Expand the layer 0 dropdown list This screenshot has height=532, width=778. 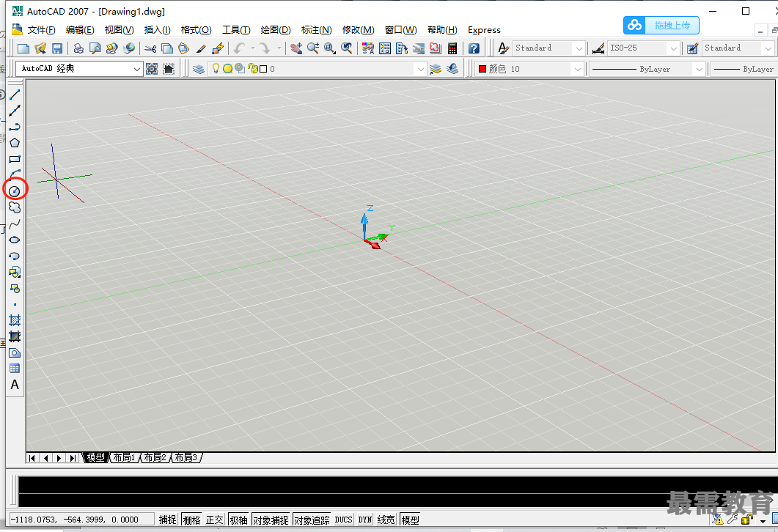pyautogui.click(x=420, y=69)
